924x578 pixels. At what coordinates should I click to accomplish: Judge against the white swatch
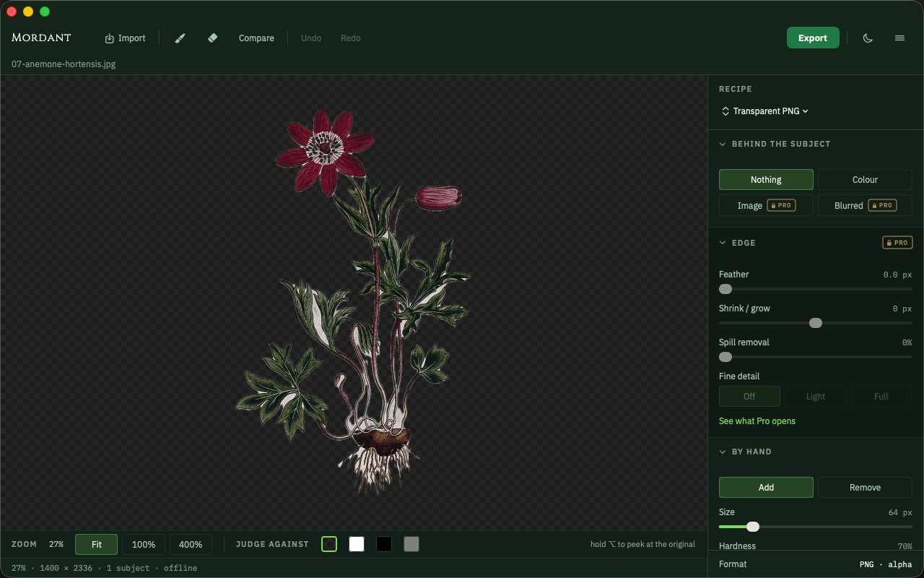coord(357,544)
